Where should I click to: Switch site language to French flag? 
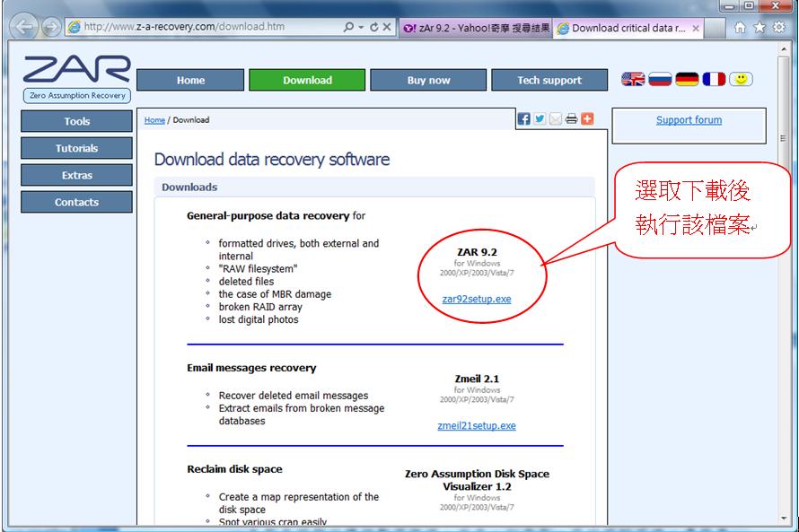[714, 79]
